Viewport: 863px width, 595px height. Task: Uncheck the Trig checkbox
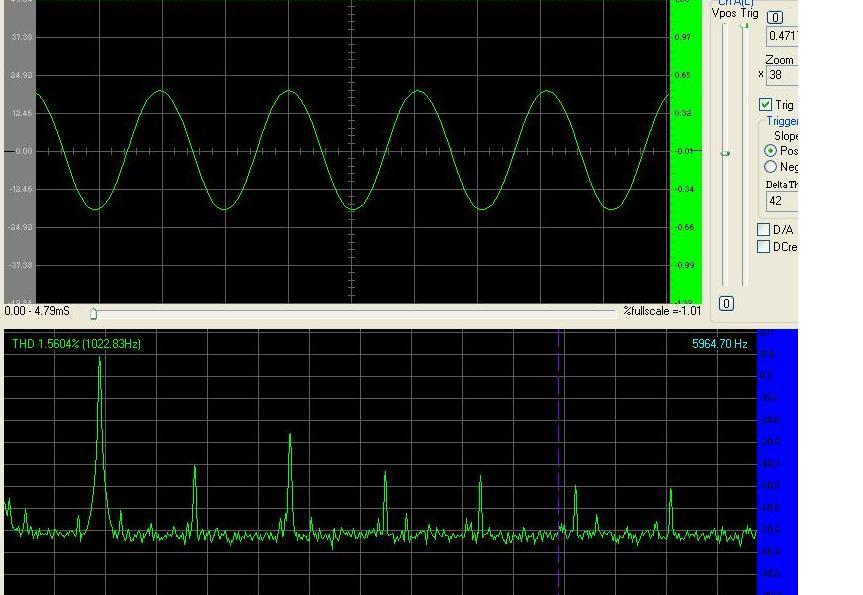click(x=765, y=105)
